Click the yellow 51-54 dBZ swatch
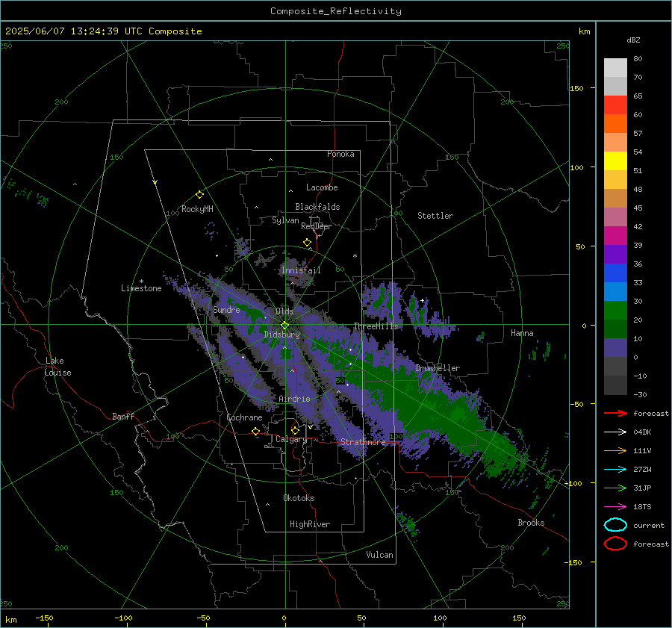 click(x=615, y=161)
